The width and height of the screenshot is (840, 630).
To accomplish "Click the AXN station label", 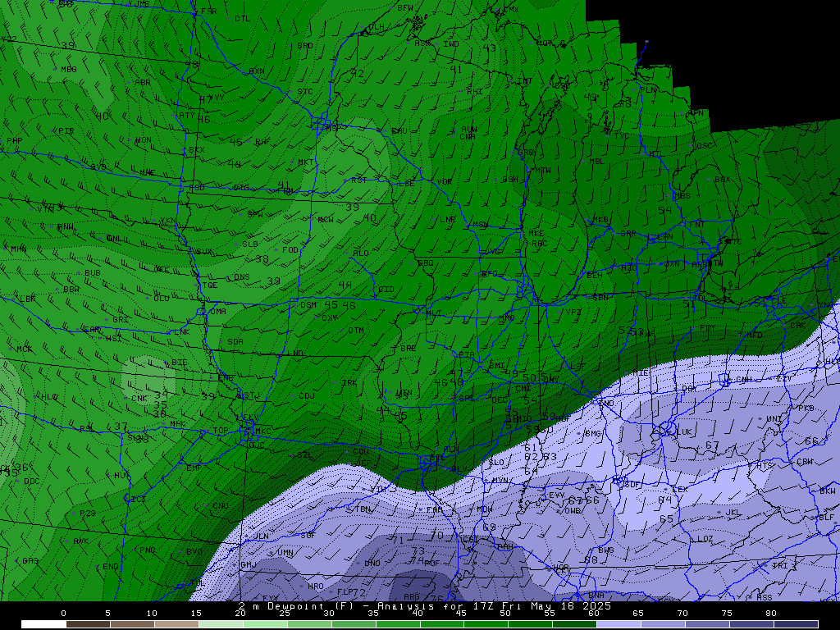I will 257,71.
